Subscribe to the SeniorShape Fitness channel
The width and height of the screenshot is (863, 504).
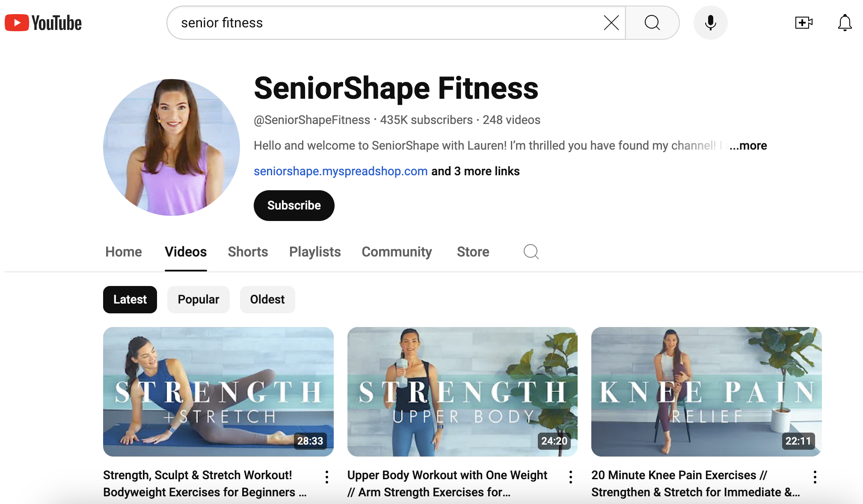[294, 206]
